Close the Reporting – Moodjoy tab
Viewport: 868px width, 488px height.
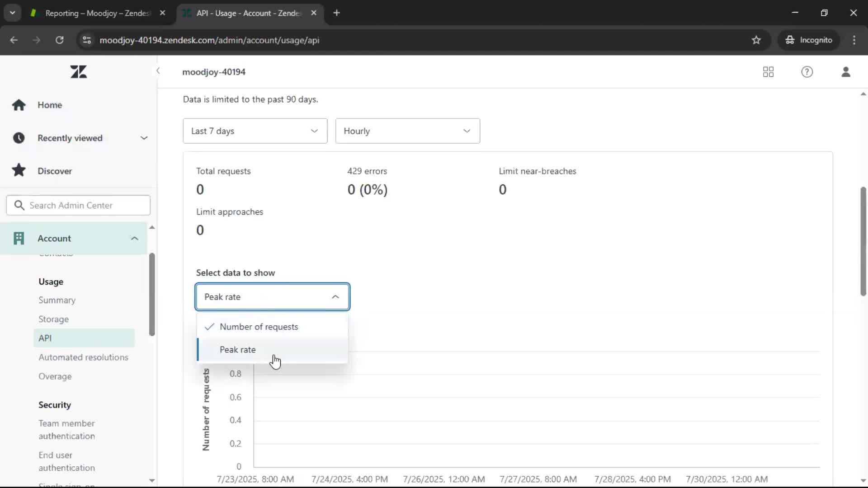(162, 13)
